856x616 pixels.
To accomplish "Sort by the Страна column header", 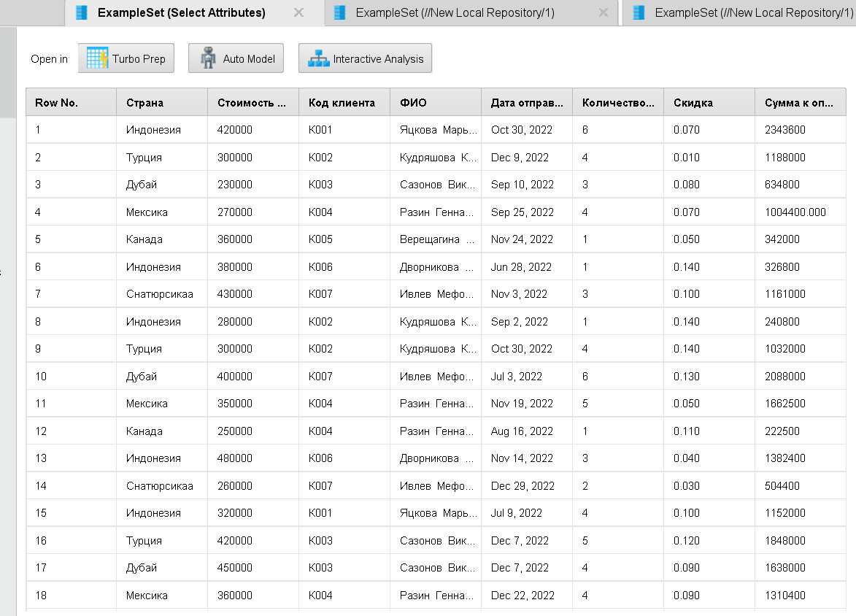I will point(162,103).
